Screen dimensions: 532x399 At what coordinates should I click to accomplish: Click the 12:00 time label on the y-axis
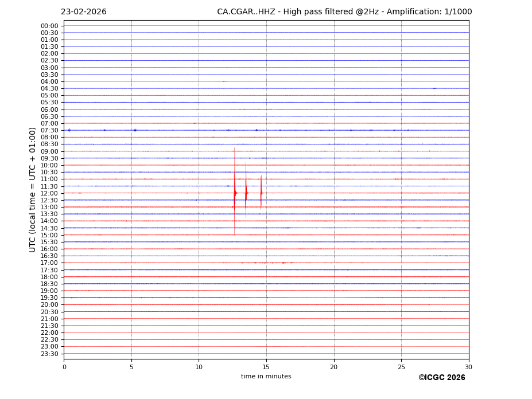click(x=49, y=193)
